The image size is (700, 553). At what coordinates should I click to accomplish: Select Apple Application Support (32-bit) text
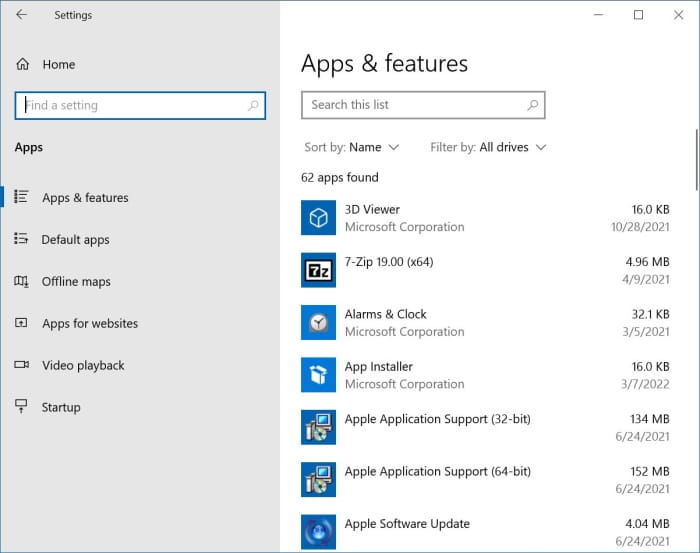(x=438, y=419)
